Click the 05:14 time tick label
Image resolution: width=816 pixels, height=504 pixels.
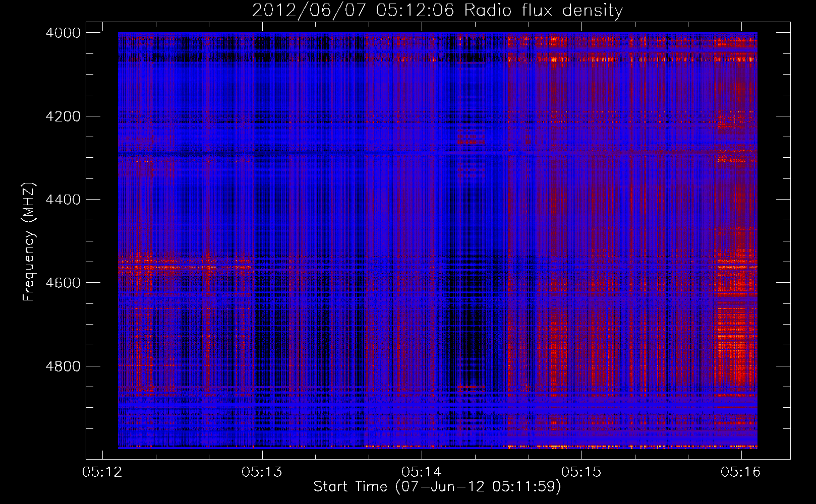click(x=422, y=472)
